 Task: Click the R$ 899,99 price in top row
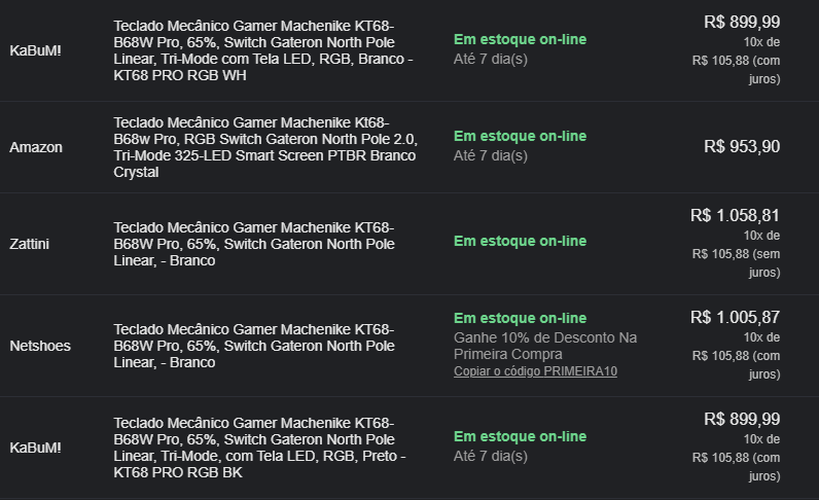pyautogui.click(x=742, y=22)
